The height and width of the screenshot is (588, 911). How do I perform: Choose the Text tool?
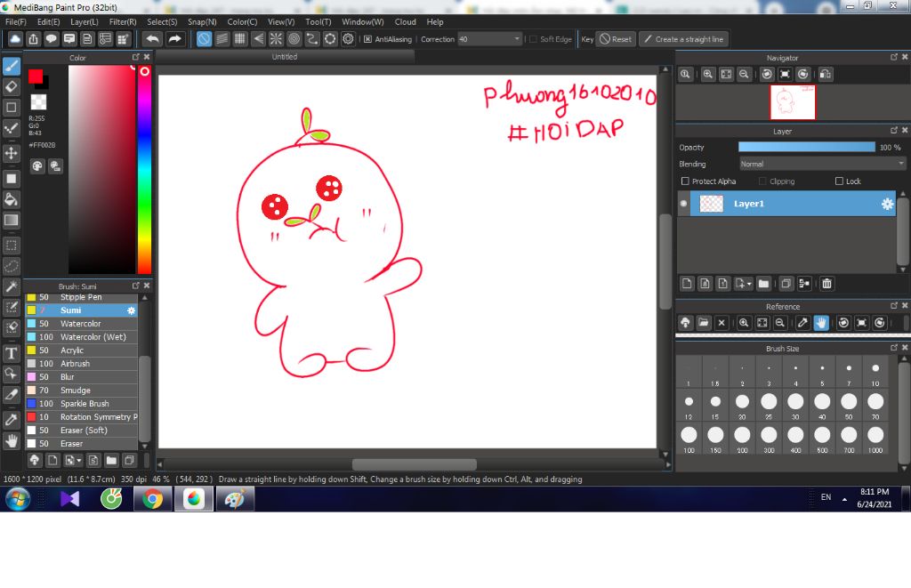[11, 353]
